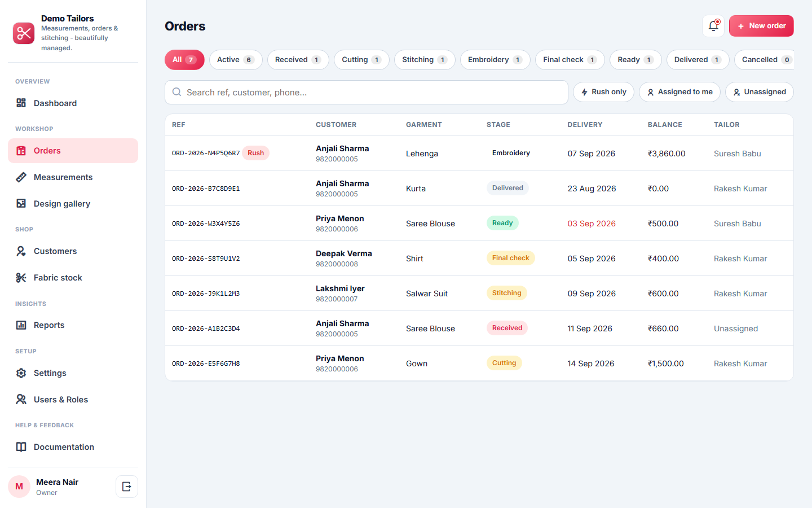Screen dimensions: 812x508
Task: Select the Cutting stage tab
Action: coord(361,60)
